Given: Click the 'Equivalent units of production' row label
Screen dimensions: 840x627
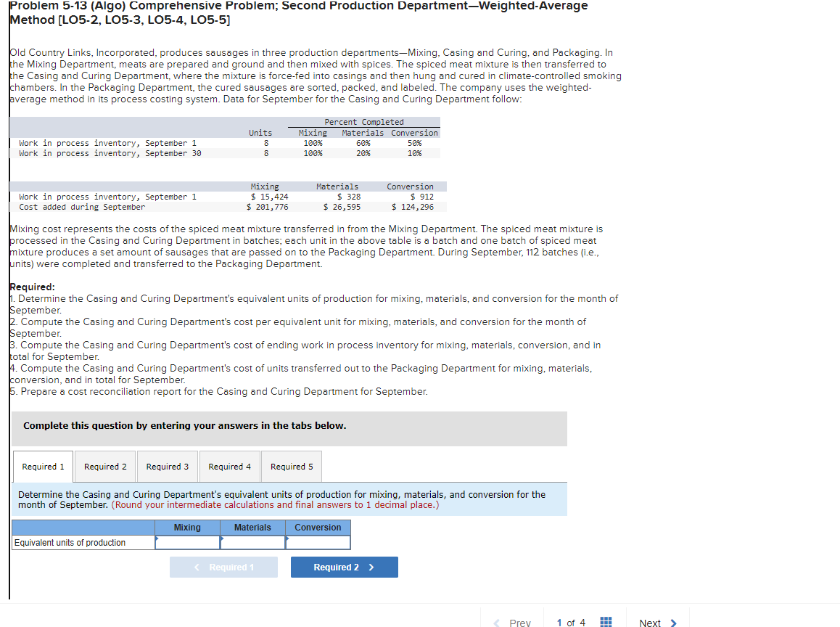Looking at the screenshot, I should [70, 543].
